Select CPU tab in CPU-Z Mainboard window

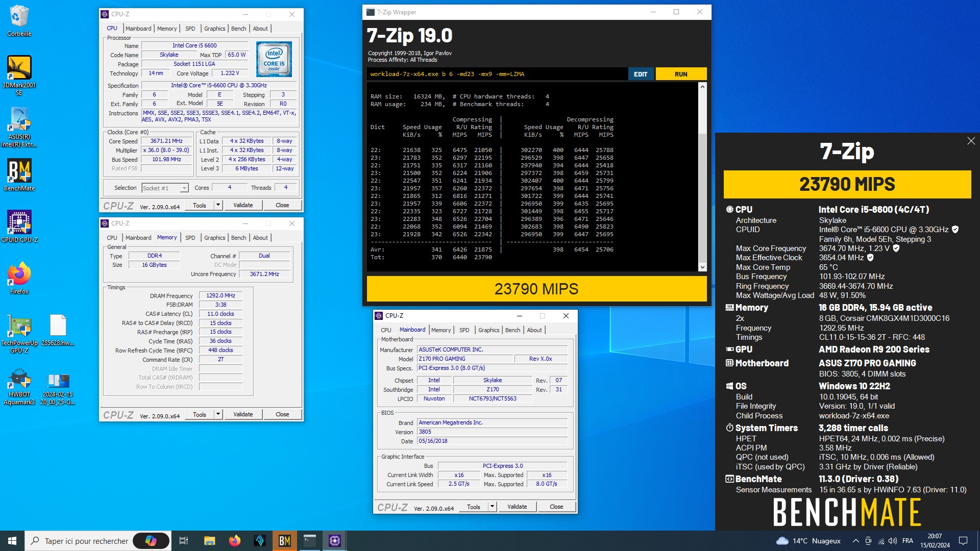click(386, 330)
